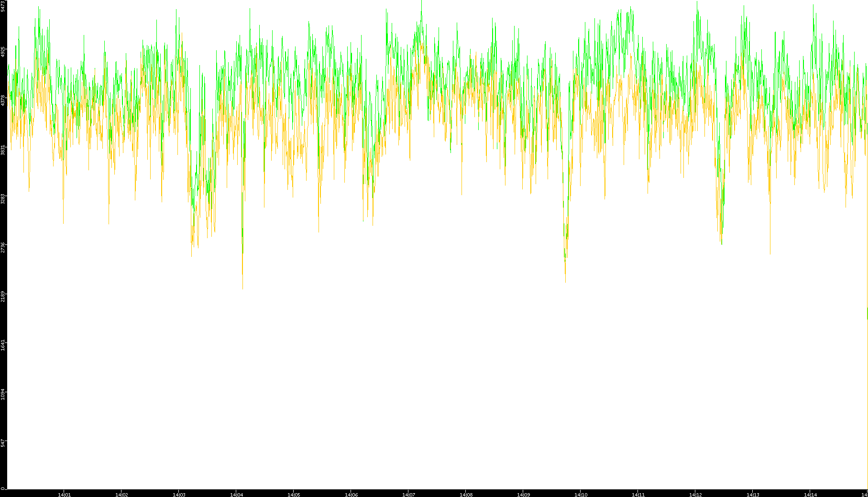This screenshot has height=497, width=868.
Task: Click the 3283 y-axis value
Action: [x=3, y=199]
